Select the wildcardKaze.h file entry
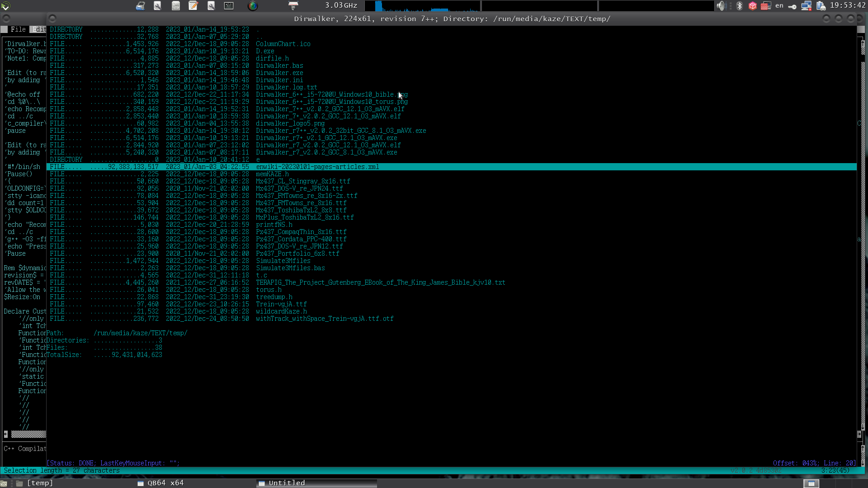The width and height of the screenshot is (868, 488). coord(281,311)
